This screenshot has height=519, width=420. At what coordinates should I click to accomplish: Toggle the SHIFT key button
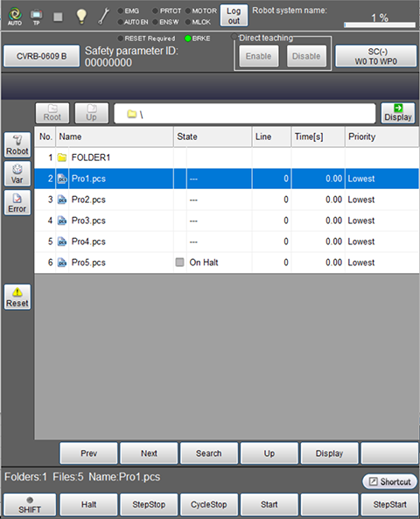click(30, 504)
